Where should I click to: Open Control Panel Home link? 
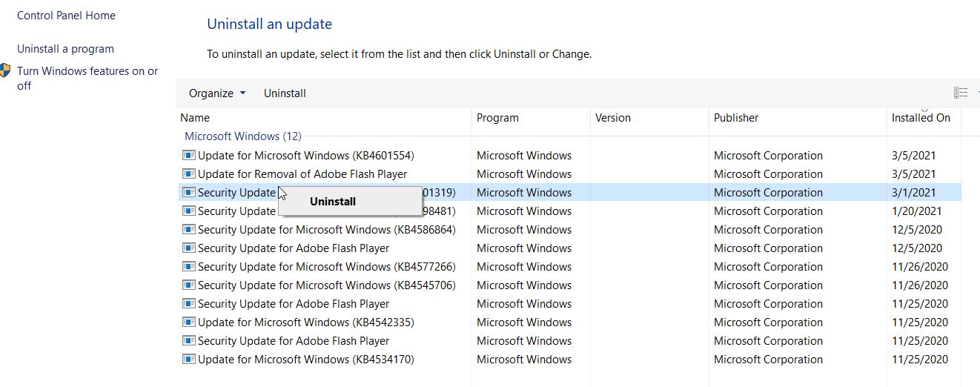point(66,16)
